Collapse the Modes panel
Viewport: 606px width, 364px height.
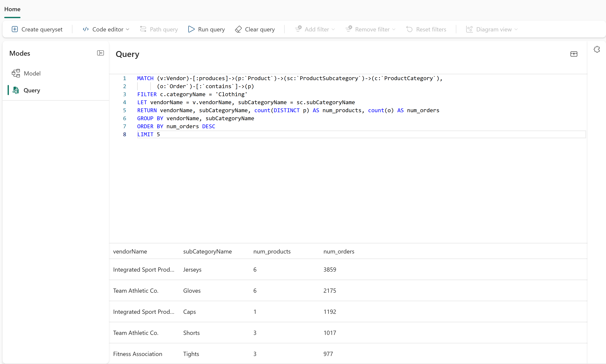point(101,53)
